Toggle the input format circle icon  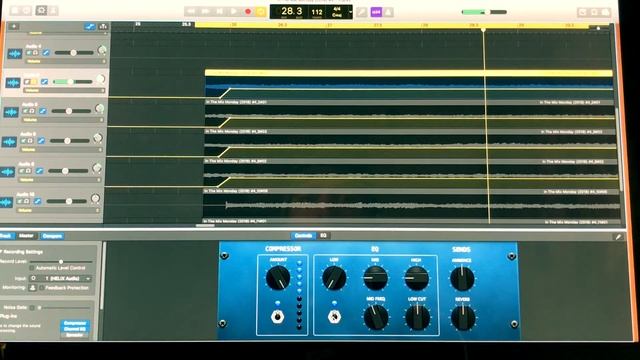[33, 278]
